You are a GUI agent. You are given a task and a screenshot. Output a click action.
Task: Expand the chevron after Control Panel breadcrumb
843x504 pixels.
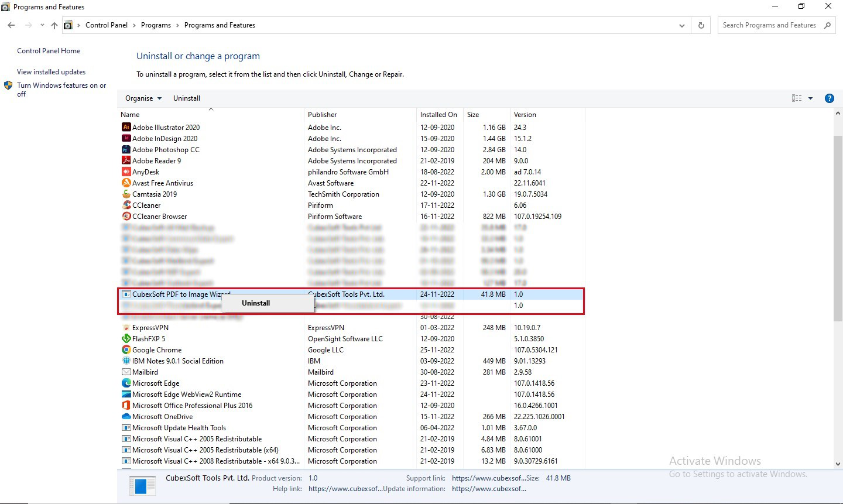tap(134, 25)
